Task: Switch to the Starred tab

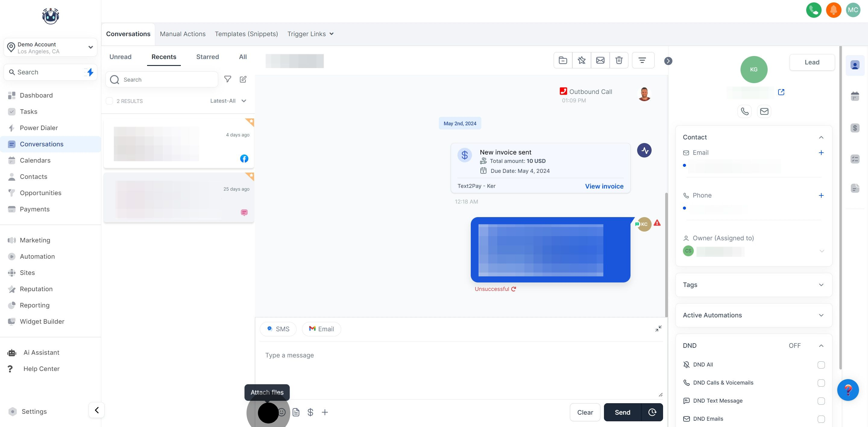Action: [x=207, y=57]
